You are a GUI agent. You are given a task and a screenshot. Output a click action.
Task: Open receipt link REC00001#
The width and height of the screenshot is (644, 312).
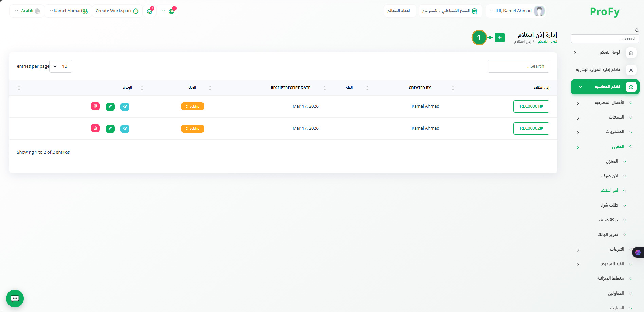click(531, 106)
